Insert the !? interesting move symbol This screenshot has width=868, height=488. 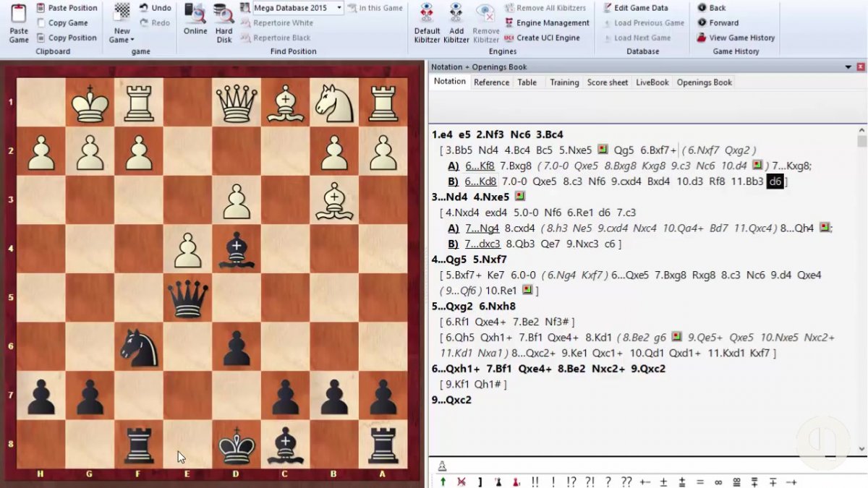(x=571, y=481)
